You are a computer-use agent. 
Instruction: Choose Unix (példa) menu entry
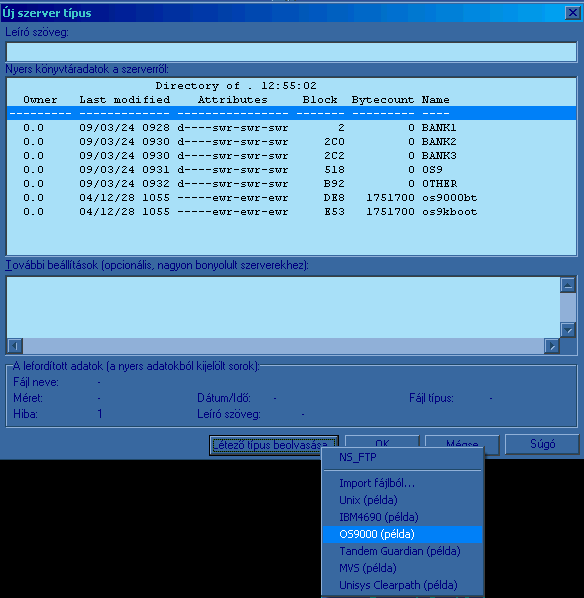402,500
